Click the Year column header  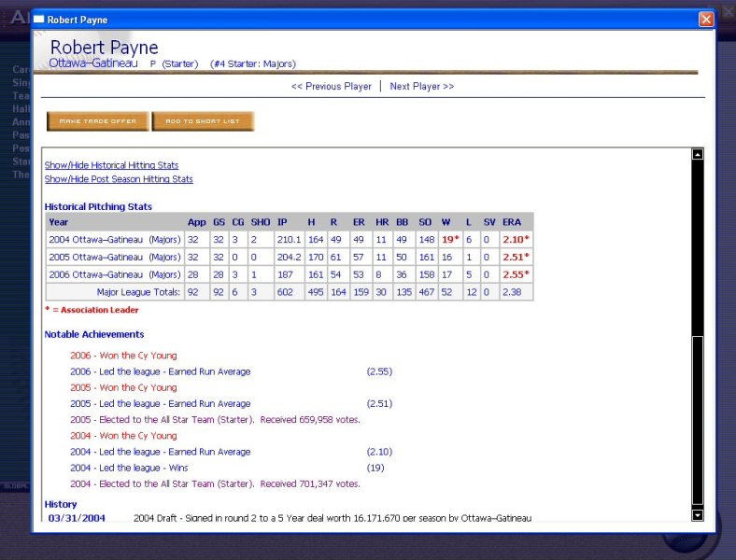coord(59,222)
